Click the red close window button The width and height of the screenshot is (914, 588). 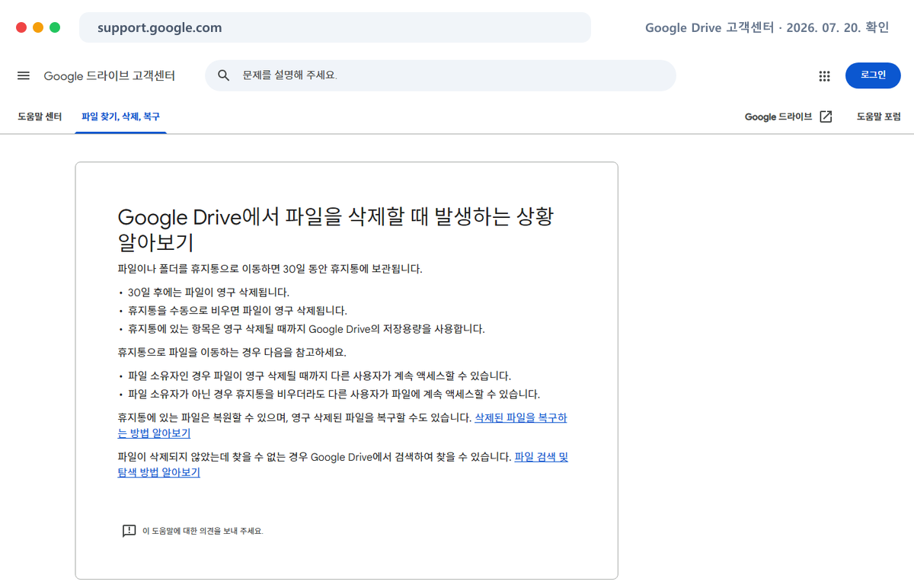pyautogui.click(x=21, y=27)
